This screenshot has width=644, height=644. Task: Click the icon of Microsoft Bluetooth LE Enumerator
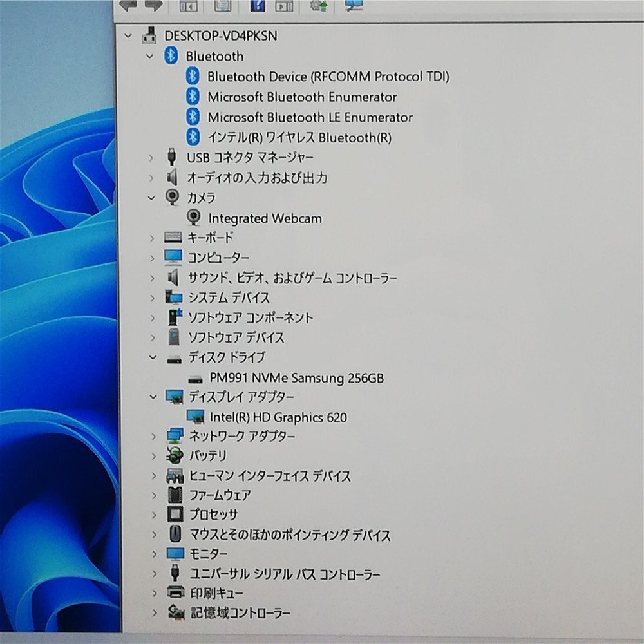point(193,117)
